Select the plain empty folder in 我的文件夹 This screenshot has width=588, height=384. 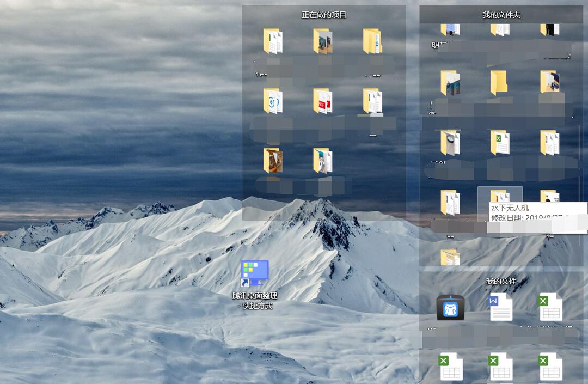click(x=499, y=82)
